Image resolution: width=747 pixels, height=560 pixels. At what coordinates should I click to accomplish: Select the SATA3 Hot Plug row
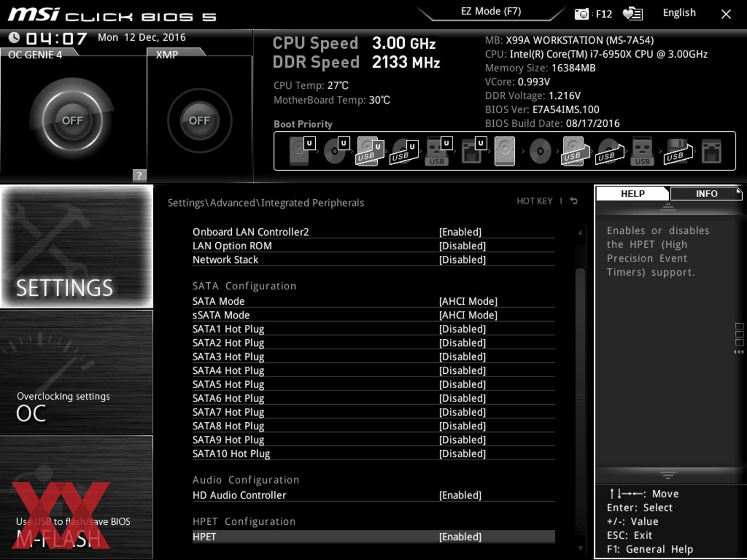click(x=374, y=356)
